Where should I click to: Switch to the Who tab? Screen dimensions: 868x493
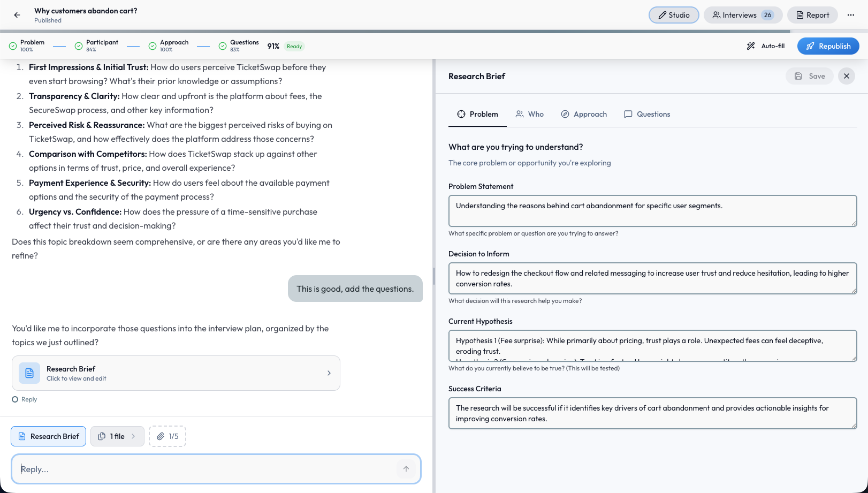(529, 114)
